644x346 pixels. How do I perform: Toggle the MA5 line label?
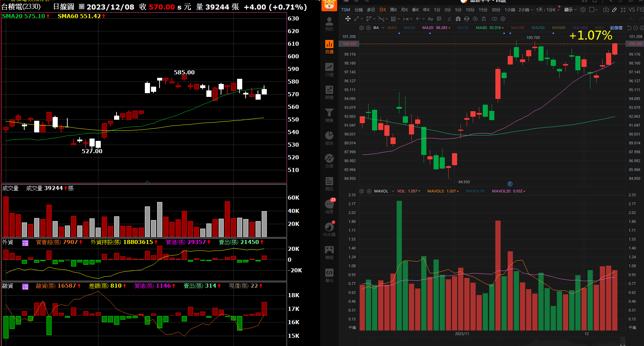pyautogui.click(x=392, y=28)
